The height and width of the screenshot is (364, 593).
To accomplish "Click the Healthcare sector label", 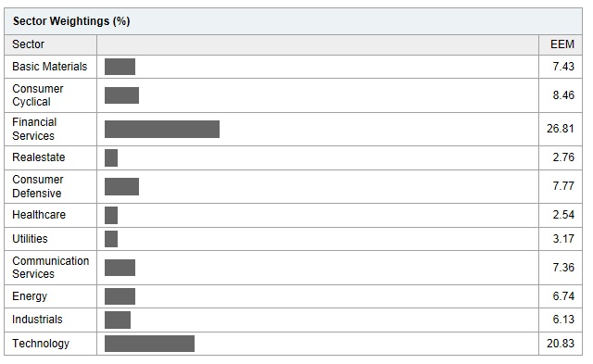I will (39, 215).
